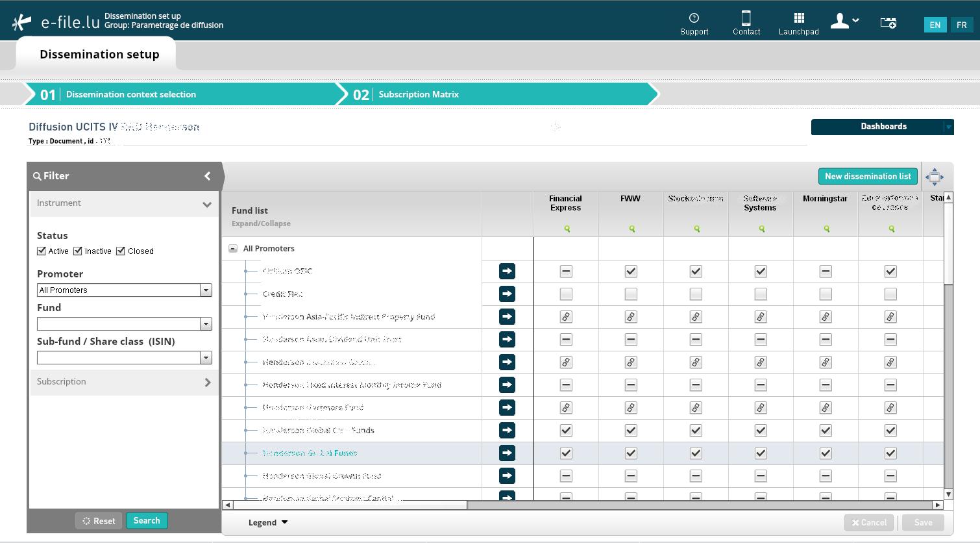Image resolution: width=980 pixels, height=543 pixels.
Task: Open the user account menu
Action: (844, 21)
